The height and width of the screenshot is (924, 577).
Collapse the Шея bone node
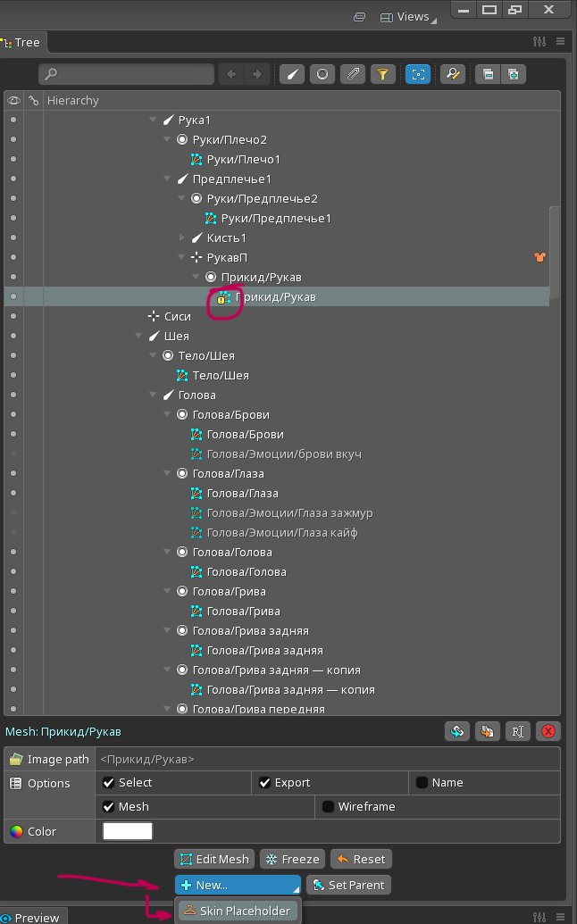point(138,336)
